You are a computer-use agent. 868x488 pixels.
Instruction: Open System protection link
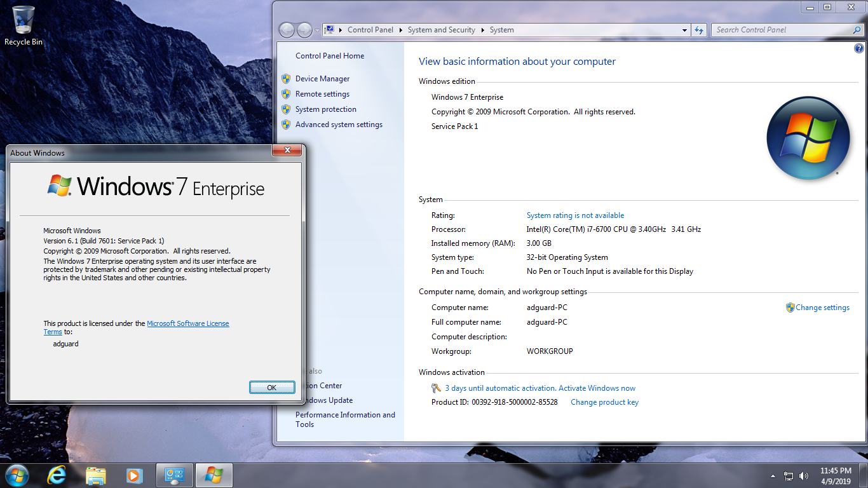(326, 109)
